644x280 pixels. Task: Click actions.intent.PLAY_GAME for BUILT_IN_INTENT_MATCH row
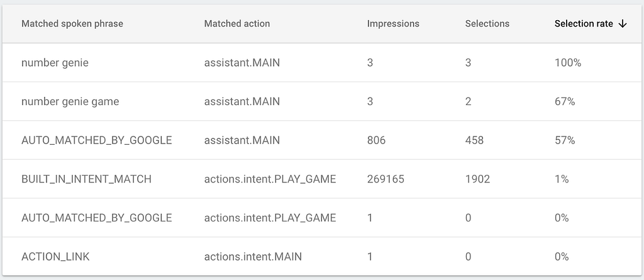(270, 179)
